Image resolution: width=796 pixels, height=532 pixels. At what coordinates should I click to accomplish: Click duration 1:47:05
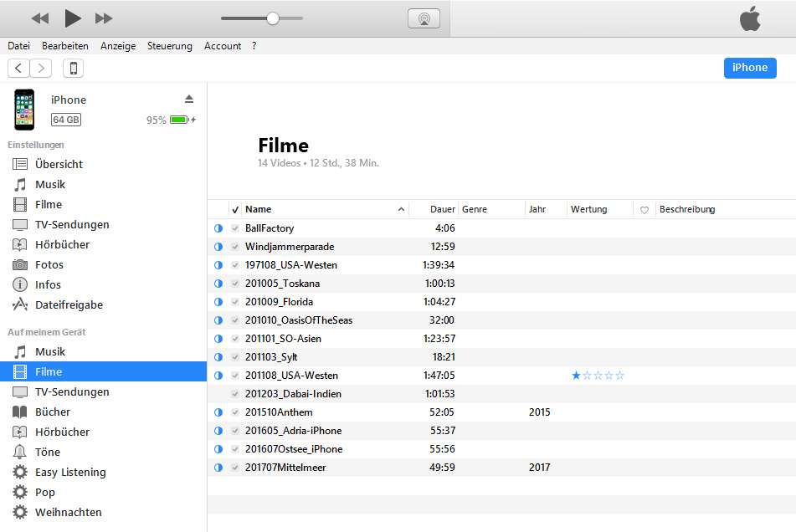pos(439,376)
